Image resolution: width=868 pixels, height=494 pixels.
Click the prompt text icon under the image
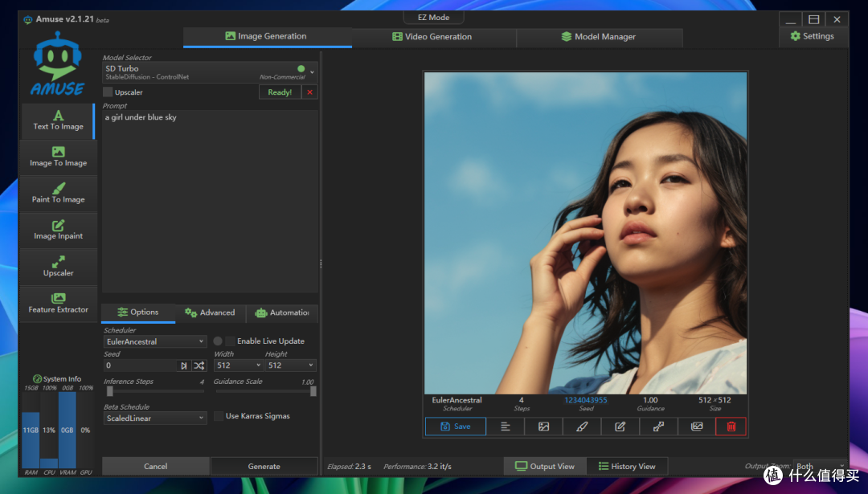pyautogui.click(x=506, y=427)
